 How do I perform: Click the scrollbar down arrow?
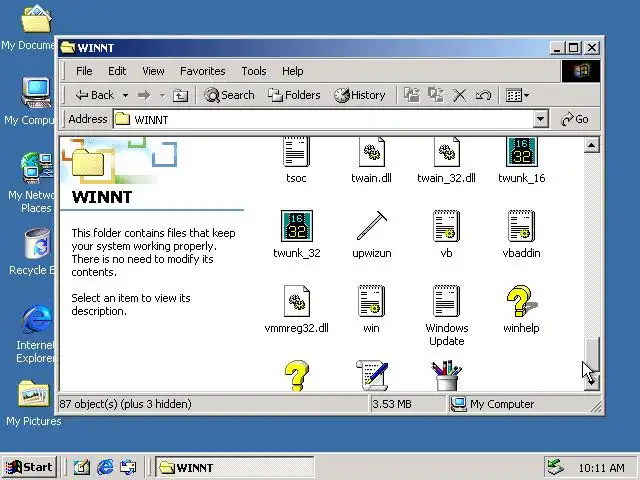click(591, 383)
